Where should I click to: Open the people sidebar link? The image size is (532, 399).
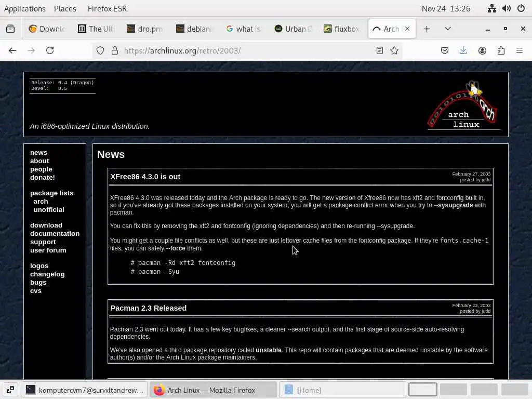coord(41,169)
